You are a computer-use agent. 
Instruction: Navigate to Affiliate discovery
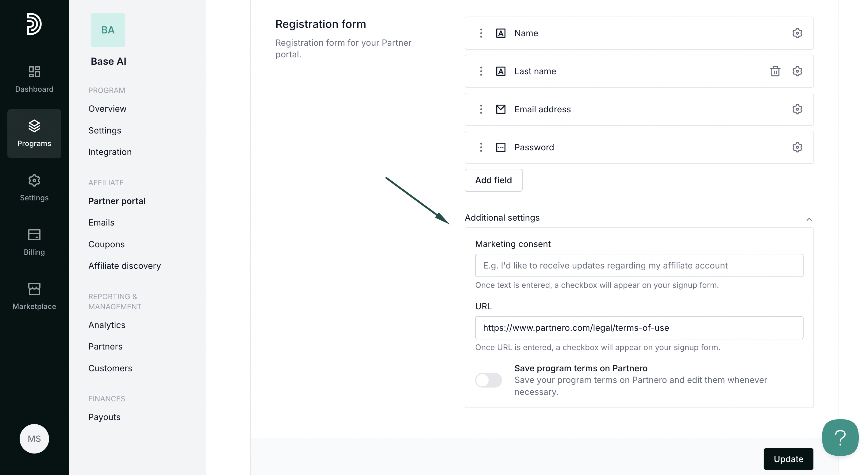coord(124,266)
